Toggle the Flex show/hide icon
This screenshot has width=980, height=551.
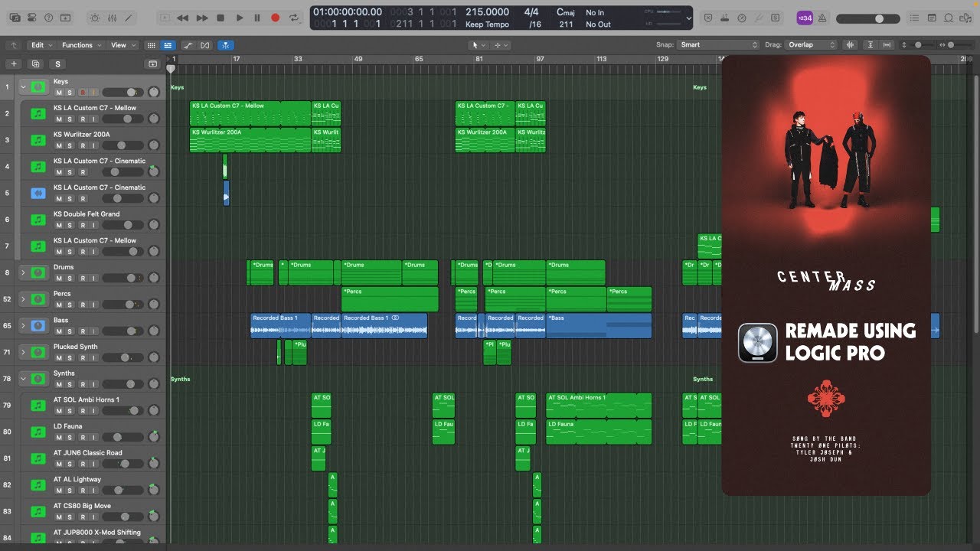[204, 45]
